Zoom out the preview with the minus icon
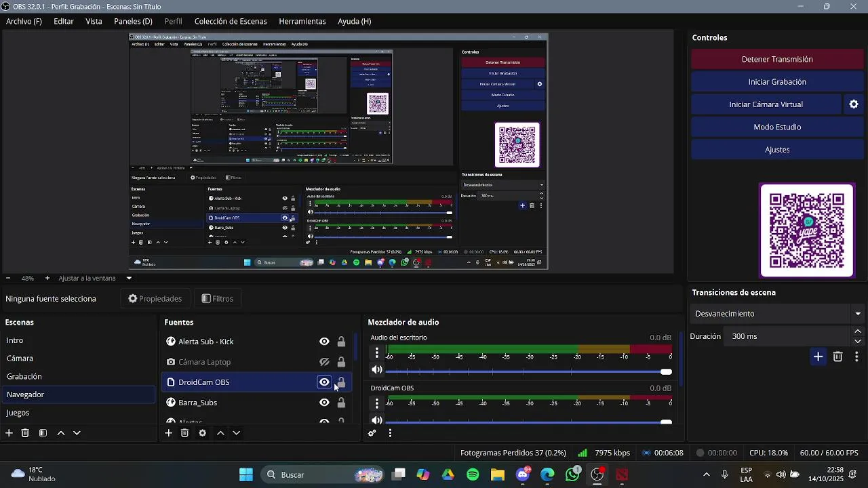The height and width of the screenshot is (488, 868). [x=8, y=278]
